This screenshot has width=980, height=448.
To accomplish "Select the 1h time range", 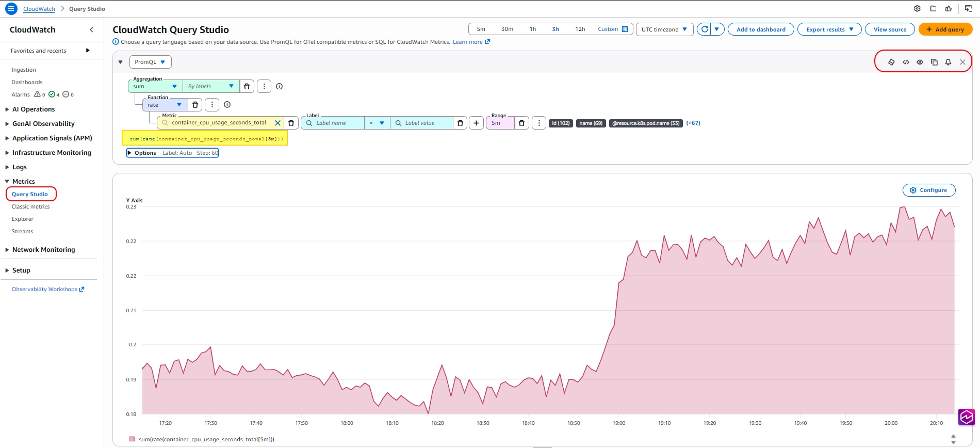I will 533,29.
